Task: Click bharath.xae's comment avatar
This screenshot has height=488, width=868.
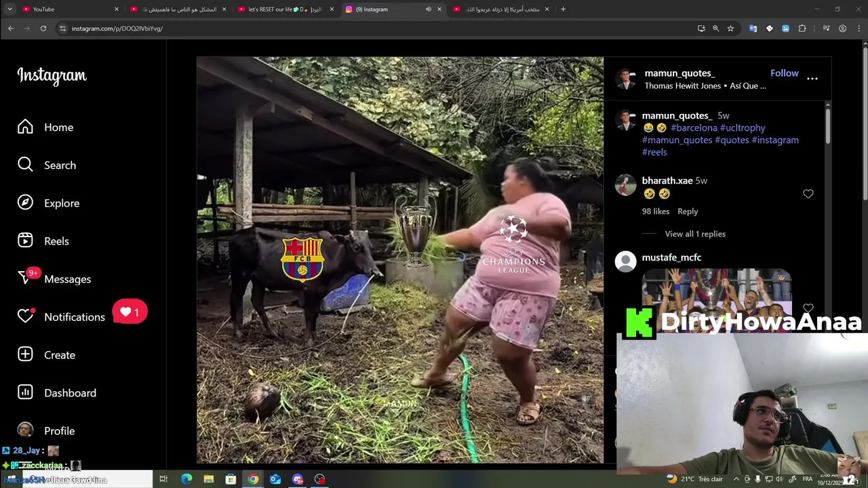Action: 626,184
